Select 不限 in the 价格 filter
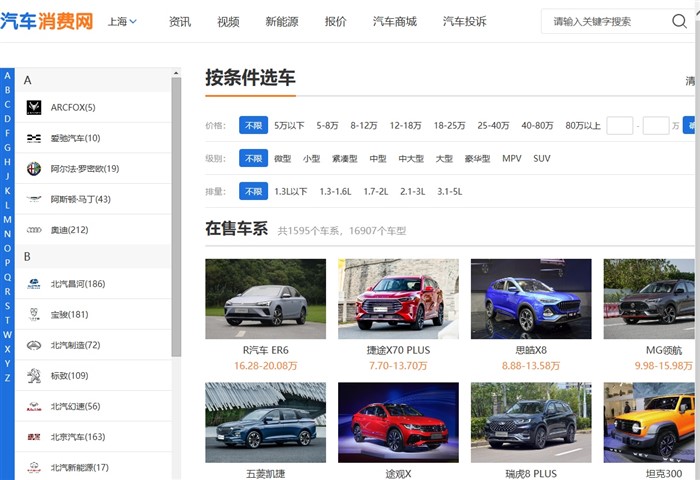The image size is (700, 480). pos(254,125)
